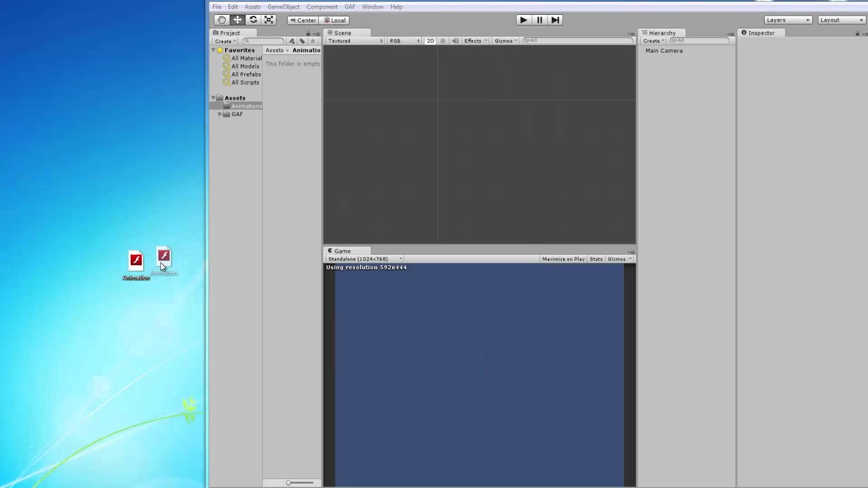The height and width of the screenshot is (488, 868).
Task: Select Main Camera in Hierarchy
Action: 664,51
